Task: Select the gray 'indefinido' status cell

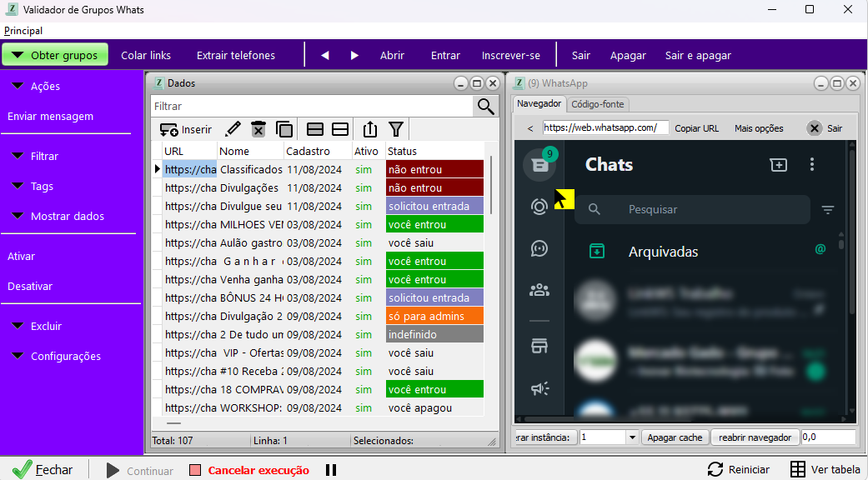Action: [434, 334]
